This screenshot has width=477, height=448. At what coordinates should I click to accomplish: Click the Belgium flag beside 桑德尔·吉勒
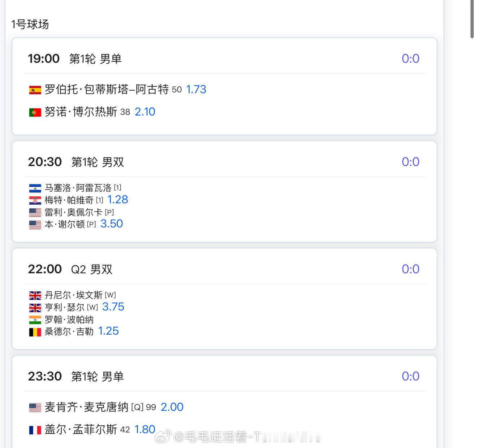35,332
